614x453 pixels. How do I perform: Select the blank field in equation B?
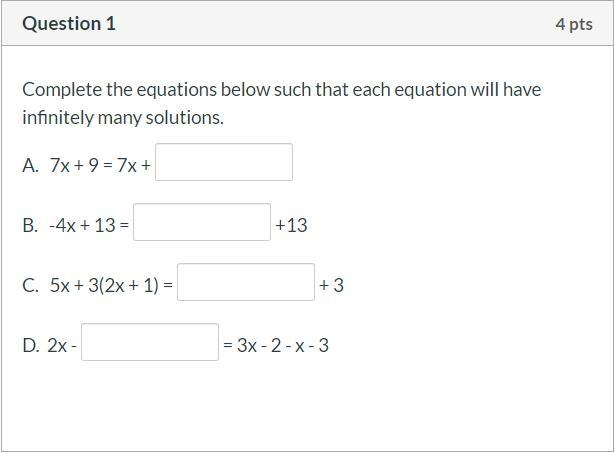(x=202, y=222)
